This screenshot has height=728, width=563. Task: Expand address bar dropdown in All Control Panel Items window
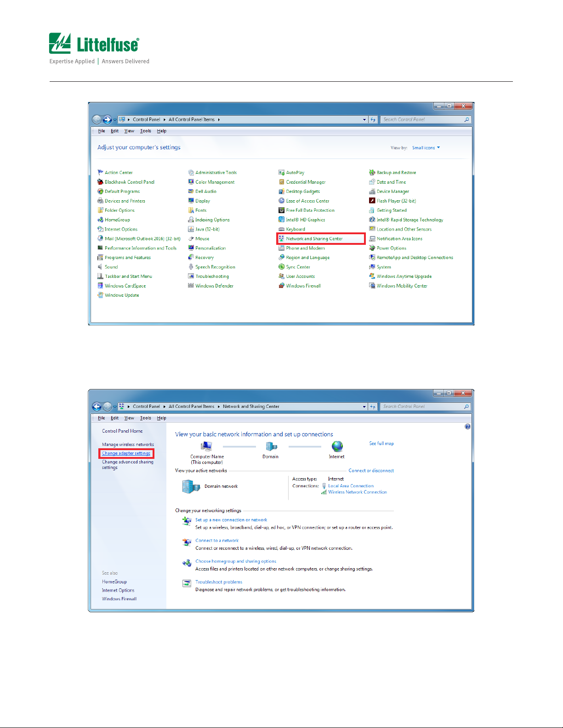(364, 120)
